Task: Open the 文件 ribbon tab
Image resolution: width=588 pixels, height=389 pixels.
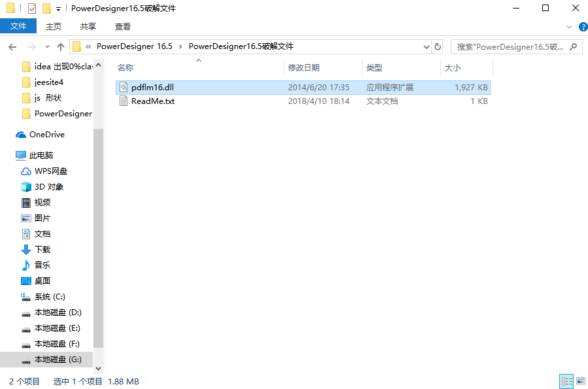Action: pyautogui.click(x=18, y=26)
